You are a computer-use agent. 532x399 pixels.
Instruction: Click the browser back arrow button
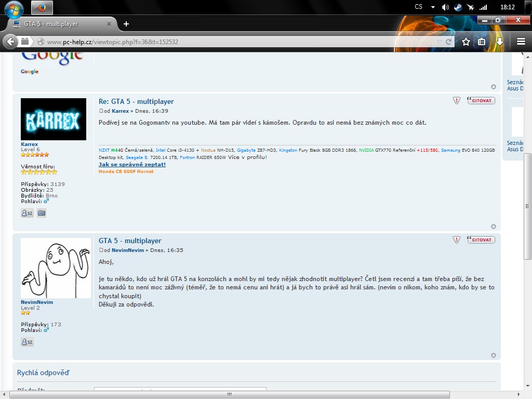(x=10, y=42)
